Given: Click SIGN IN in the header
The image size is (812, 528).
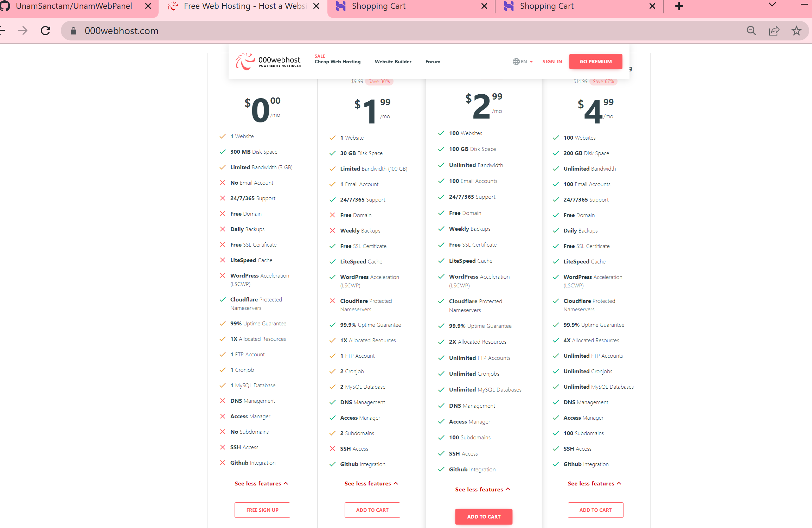Looking at the screenshot, I should click(x=552, y=61).
